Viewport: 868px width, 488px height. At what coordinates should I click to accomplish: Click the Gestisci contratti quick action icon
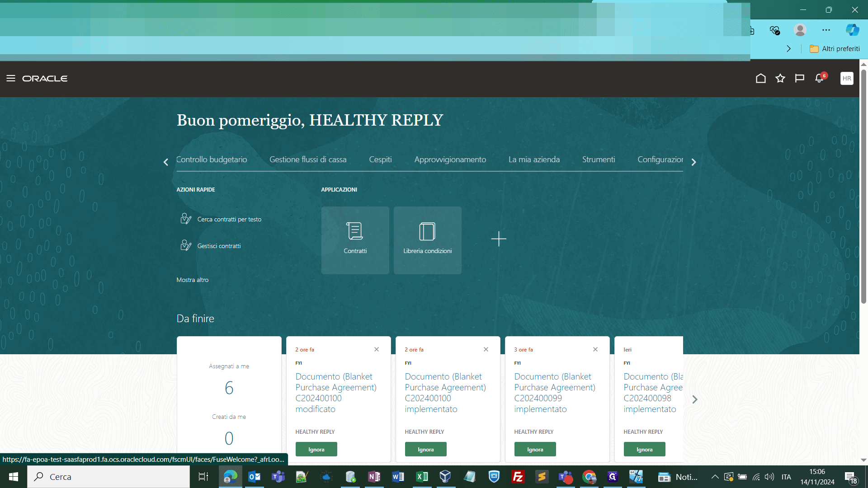(x=186, y=245)
